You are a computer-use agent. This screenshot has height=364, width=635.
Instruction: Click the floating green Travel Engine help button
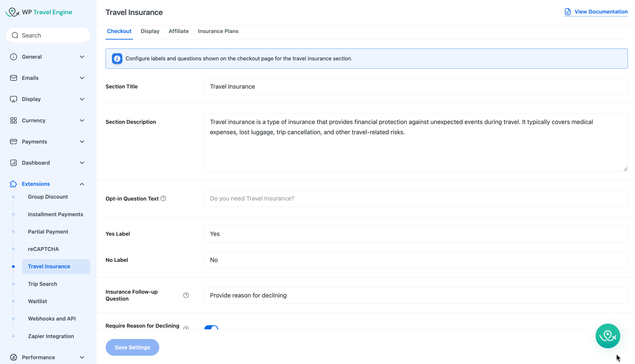click(x=607, y=336)
